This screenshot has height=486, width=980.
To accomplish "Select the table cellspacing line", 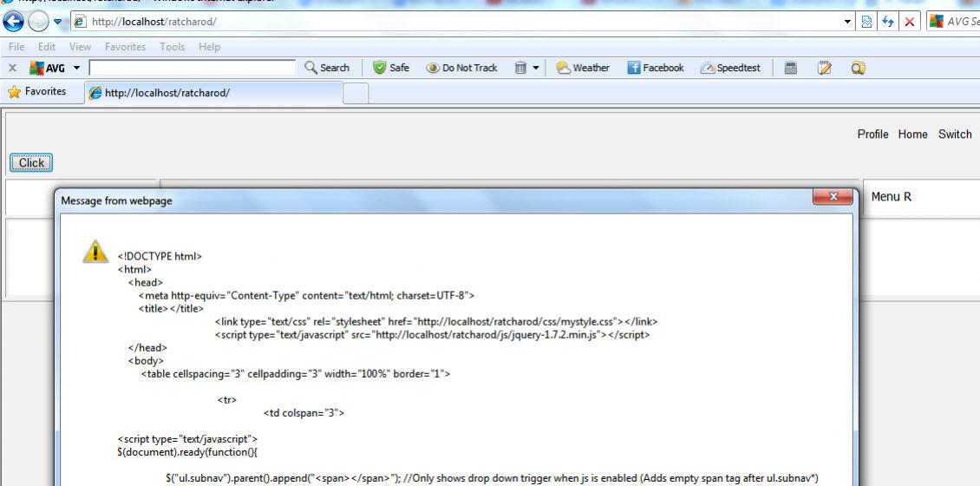I will (296, 374).
